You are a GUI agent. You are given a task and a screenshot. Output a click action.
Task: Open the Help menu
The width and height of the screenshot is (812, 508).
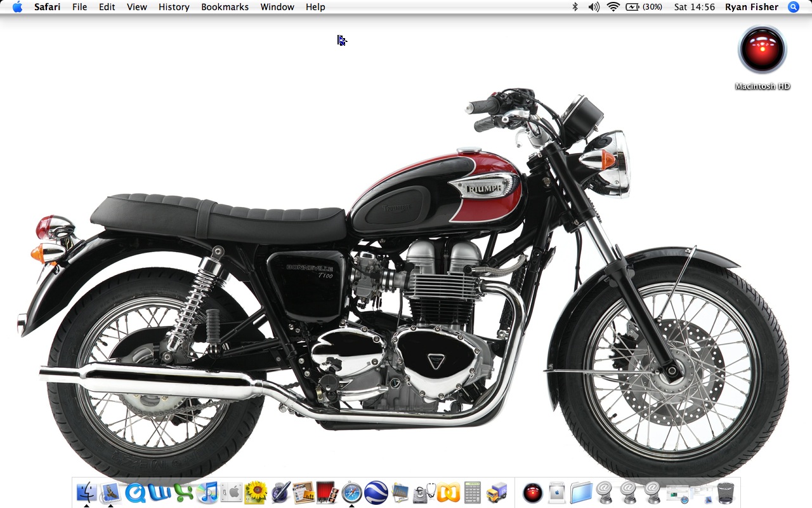point(315,7)
